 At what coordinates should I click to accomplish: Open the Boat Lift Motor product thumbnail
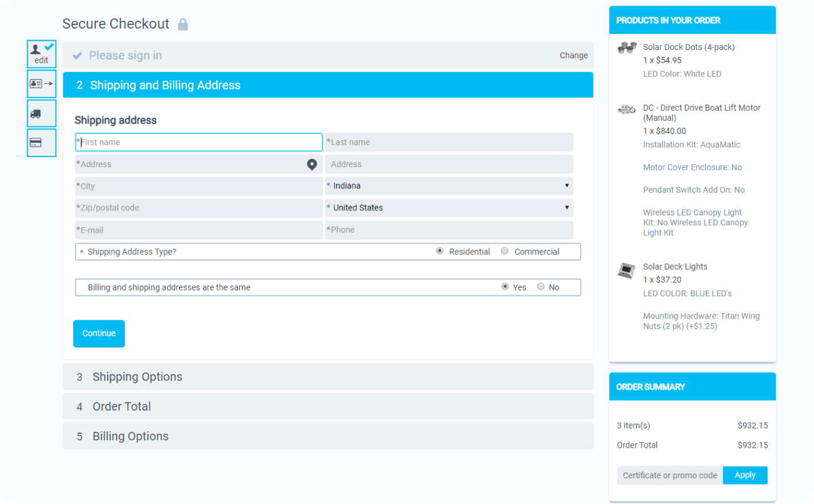coord(627,109)
